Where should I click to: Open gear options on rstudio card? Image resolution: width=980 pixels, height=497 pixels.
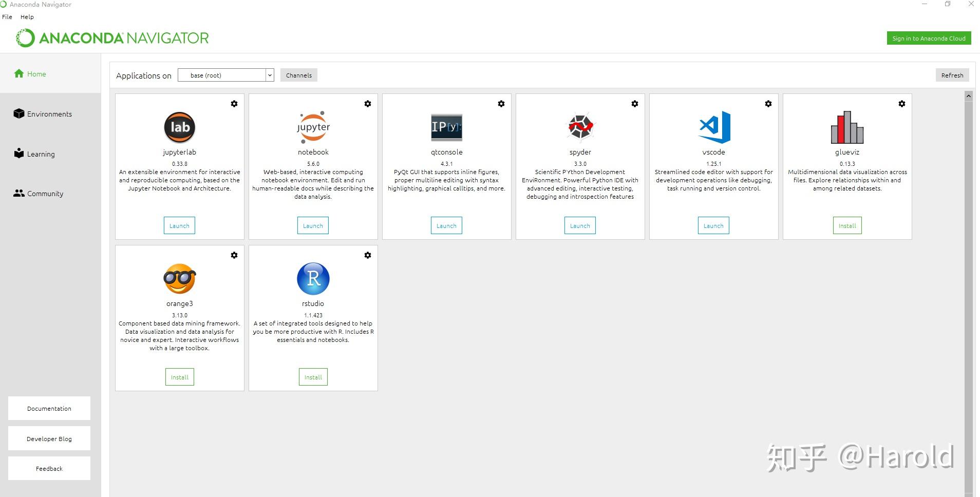click(x=368, y=255)
